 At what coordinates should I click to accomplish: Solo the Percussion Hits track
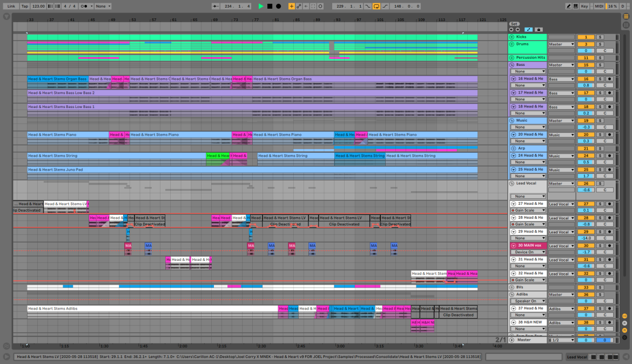600,58
